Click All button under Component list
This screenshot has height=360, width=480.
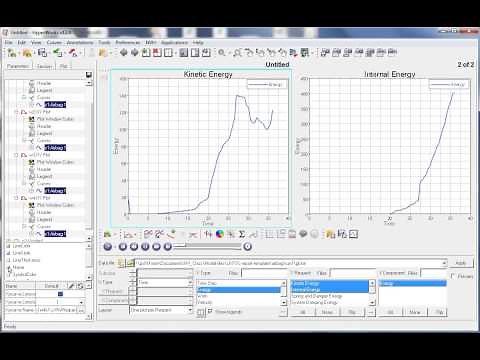390,312
